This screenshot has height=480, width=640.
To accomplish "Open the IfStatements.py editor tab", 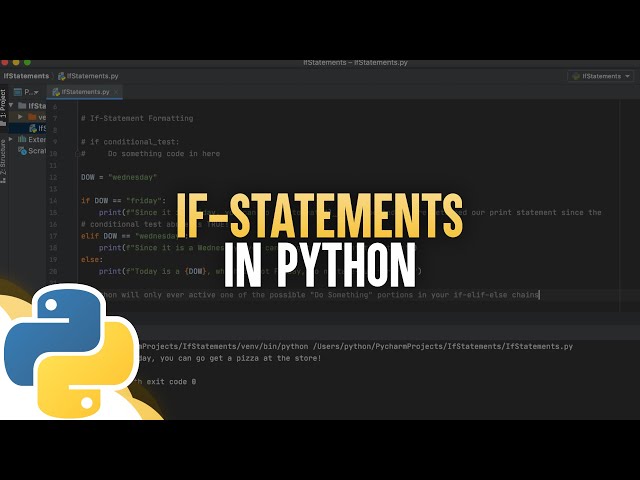I will [x=85, y=92].
